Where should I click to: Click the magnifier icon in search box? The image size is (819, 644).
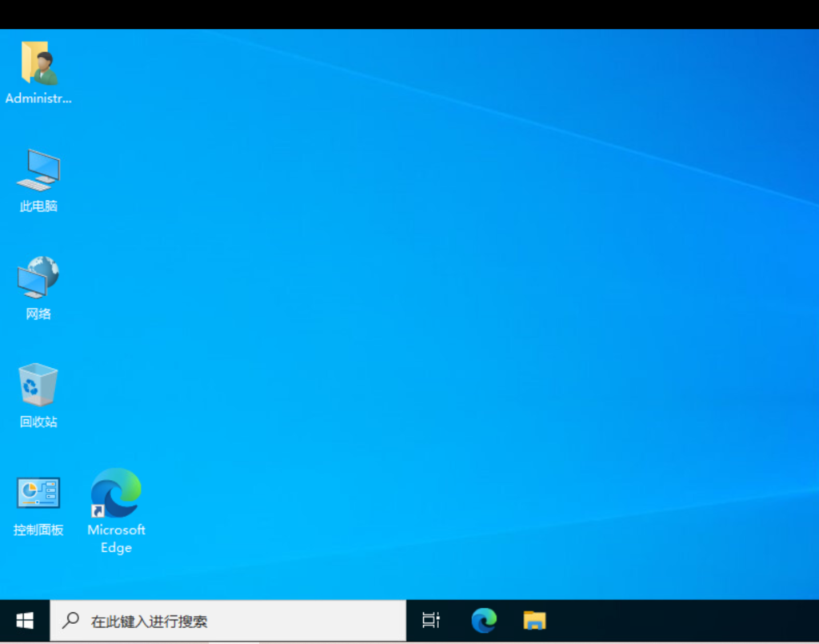[70, 621]
